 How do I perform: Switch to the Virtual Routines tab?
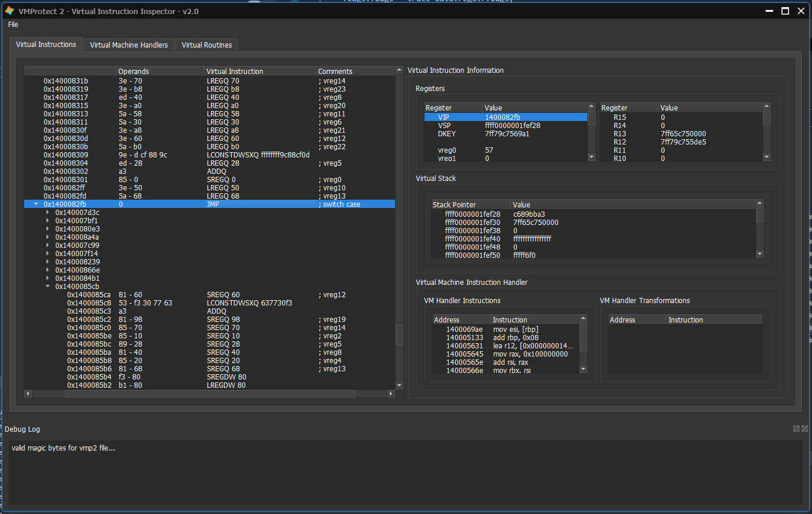tap(206, 45)
